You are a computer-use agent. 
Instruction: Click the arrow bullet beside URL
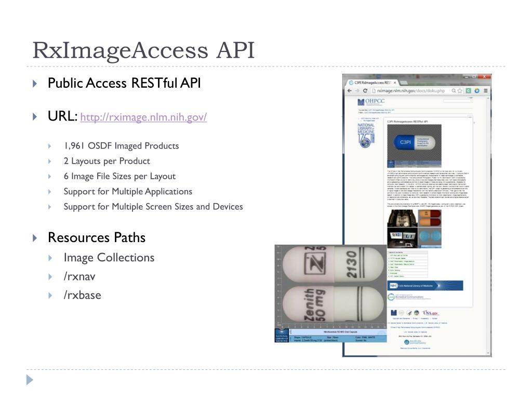pos(35,117)
